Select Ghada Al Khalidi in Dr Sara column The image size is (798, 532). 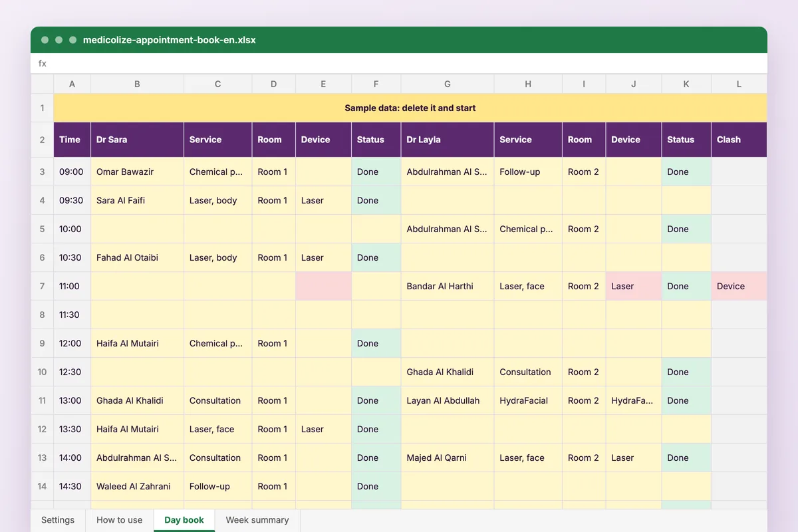(x=137, y=400)
